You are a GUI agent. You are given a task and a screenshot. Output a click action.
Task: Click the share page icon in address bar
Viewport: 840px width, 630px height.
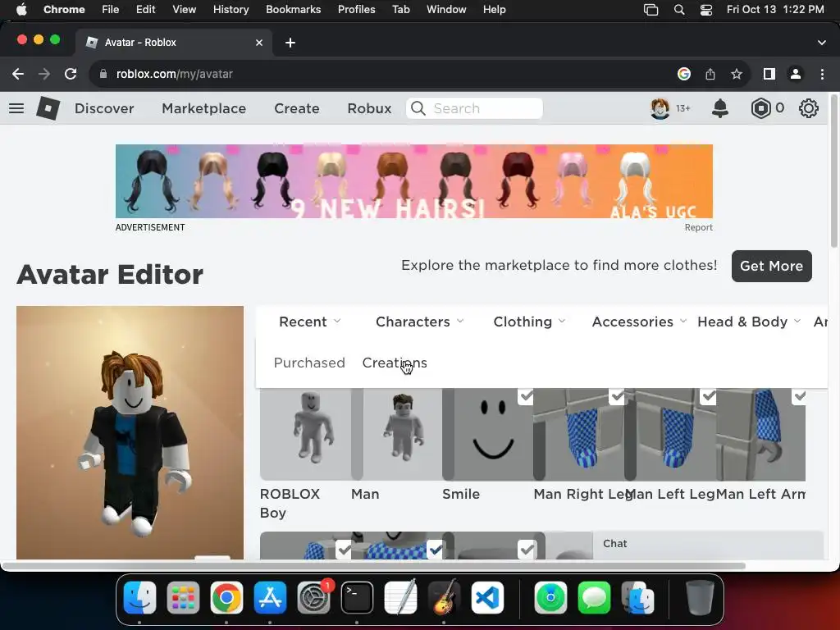710,74
